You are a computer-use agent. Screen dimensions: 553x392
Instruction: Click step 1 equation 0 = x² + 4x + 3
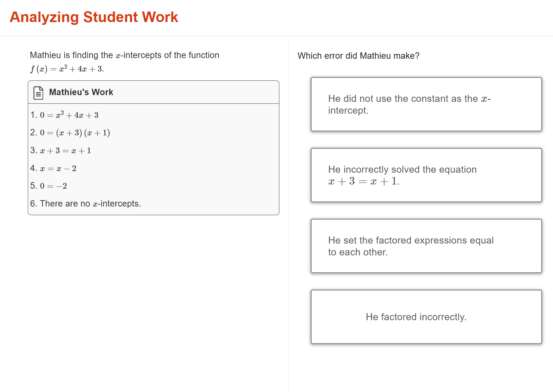pyautogui.click(x=64, y=115)
